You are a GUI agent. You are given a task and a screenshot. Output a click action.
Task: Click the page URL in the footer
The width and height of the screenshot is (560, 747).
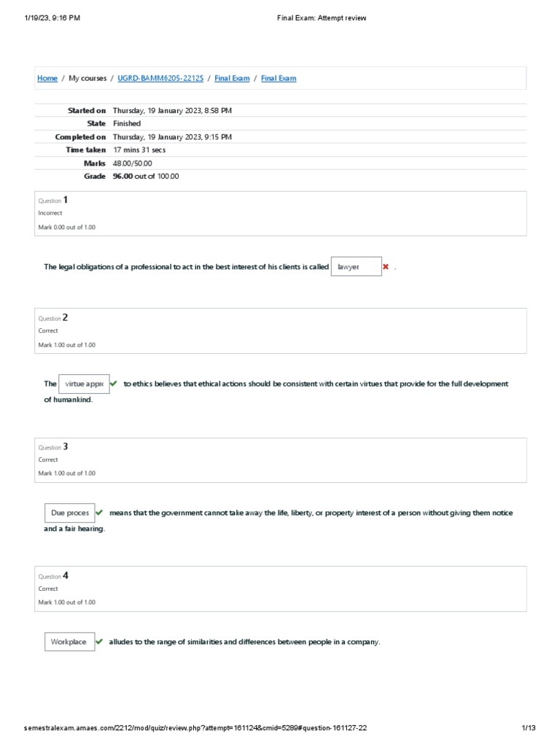click(x=195, y=728)
